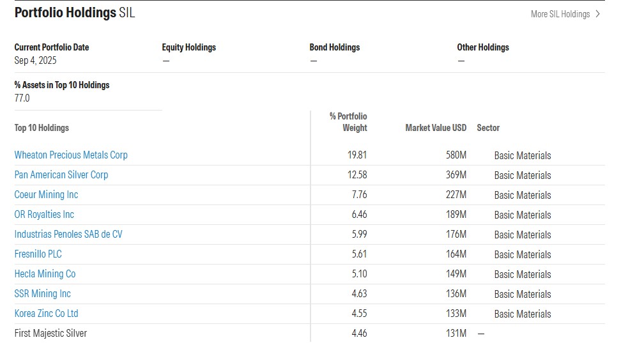The width and height of the screenshot is (644, 347).
Task: Click the Top 10 Holdings column header
Action: click(x=42, y=128)
